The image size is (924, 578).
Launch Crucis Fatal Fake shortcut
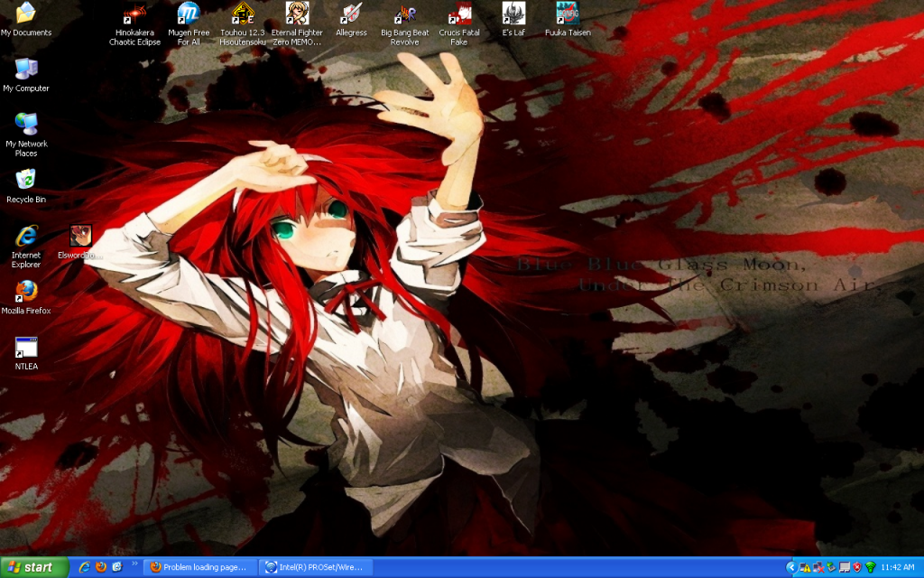[x=459, y=23]
